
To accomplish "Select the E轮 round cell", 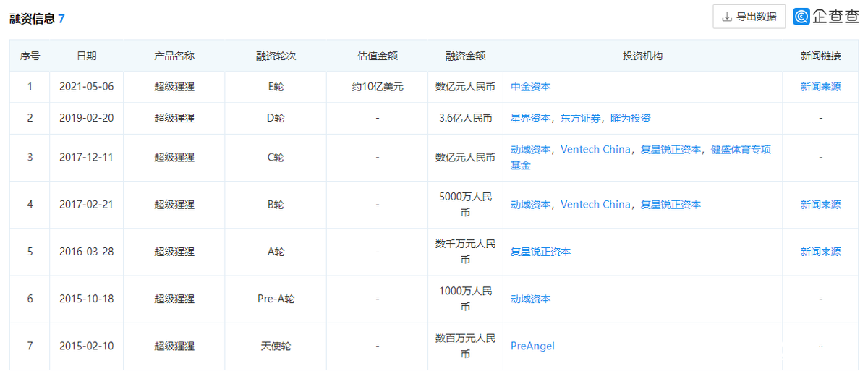I will [x=276, y=87].
